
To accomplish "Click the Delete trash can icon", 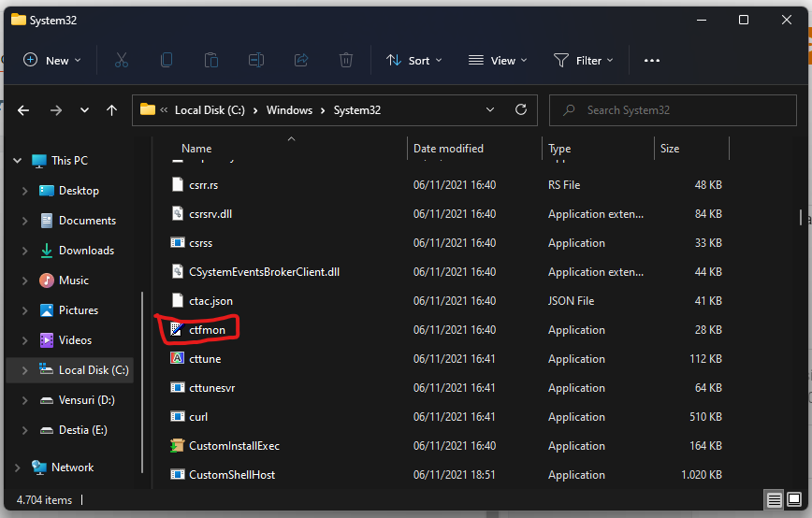I will tap(346, 60).
